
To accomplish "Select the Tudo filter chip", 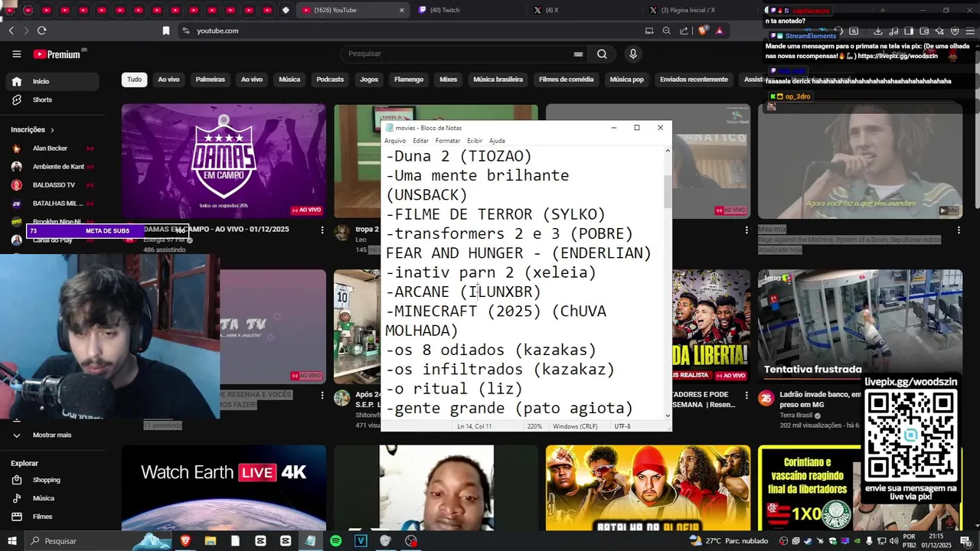I will [x=134, y=80].
